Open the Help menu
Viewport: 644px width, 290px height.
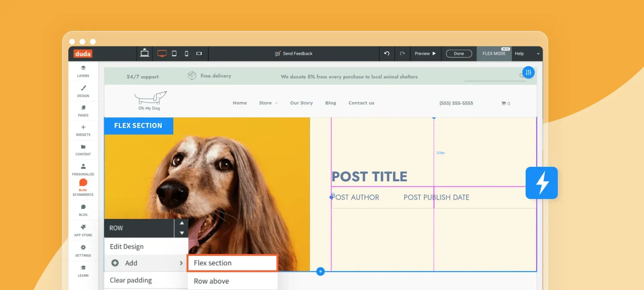click(x=519, y=54)
